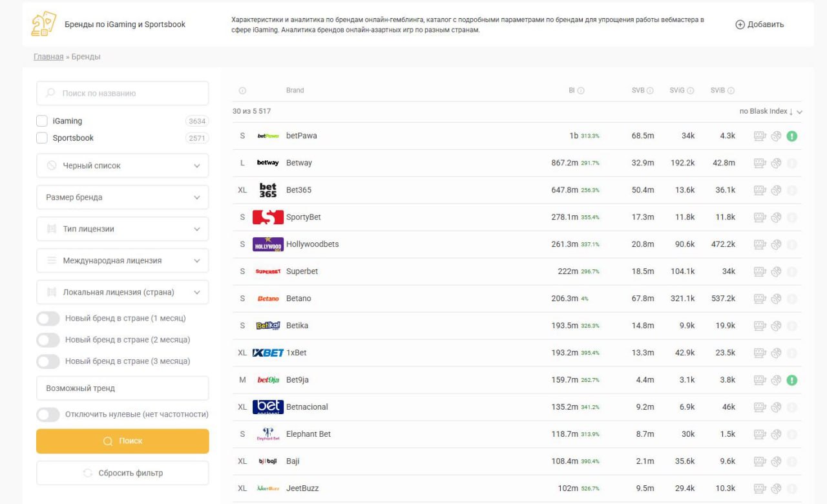Open the Размер бренда dropdown
This screenshot has width=827, height=504.
(123, 198)
